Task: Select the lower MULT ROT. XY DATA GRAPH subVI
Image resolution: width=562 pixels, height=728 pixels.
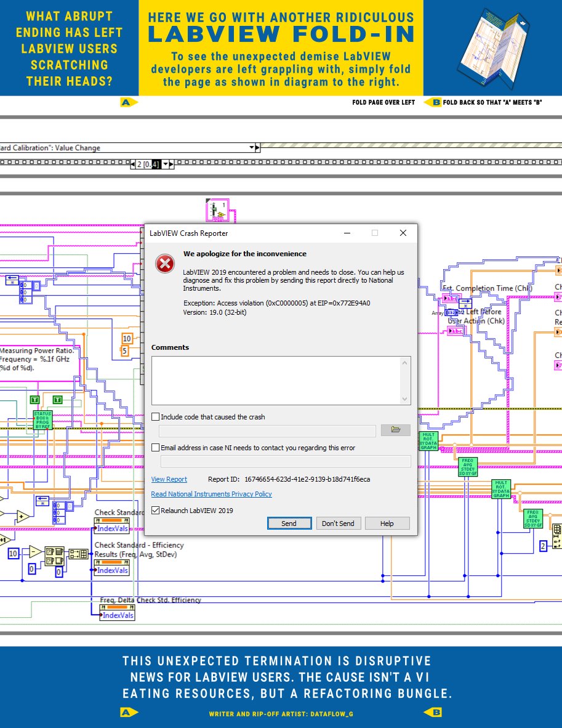Action: [500, 490]
